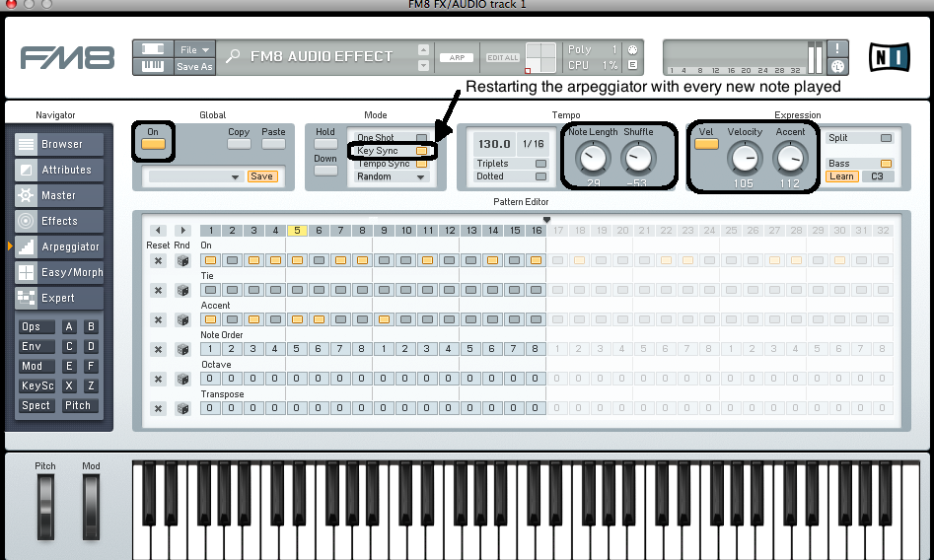Enable the One Shot checkbox

(421, 138)
